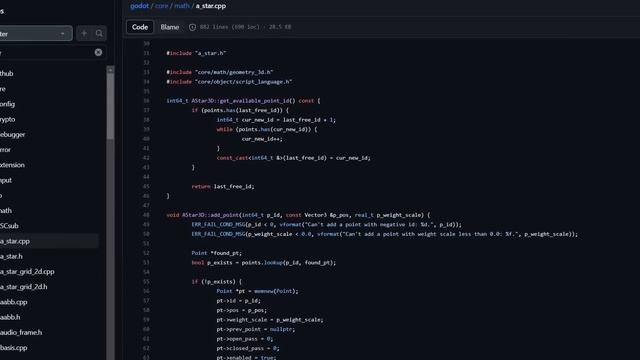Screen dimensions: 640x360
Task: Switch to the Code tab
Action: coord(140,27)
